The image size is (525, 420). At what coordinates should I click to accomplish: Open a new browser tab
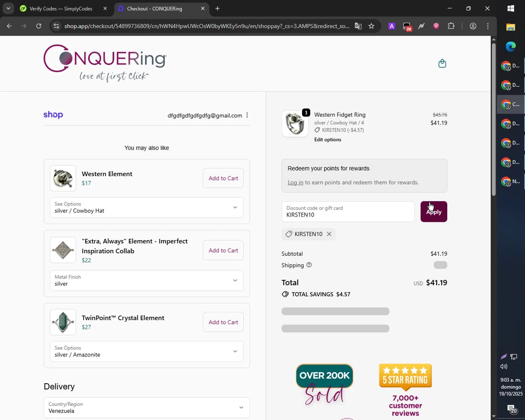point(217,8)
